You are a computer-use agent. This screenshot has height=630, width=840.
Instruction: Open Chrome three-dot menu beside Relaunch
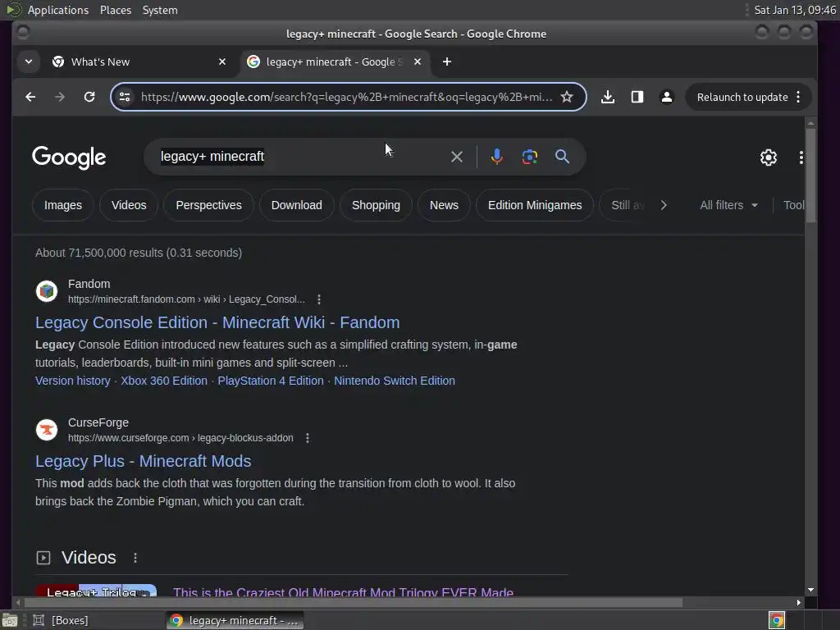(798, 97)
